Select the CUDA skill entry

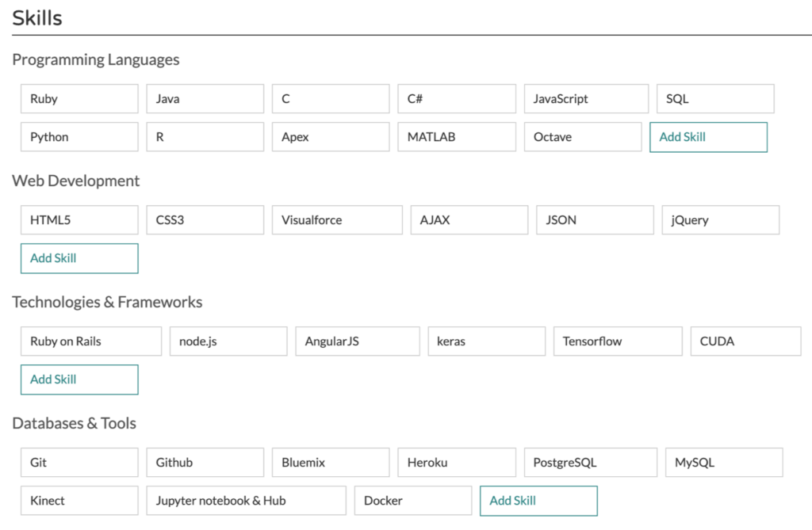pyautogui.click(x=745, y=341)
